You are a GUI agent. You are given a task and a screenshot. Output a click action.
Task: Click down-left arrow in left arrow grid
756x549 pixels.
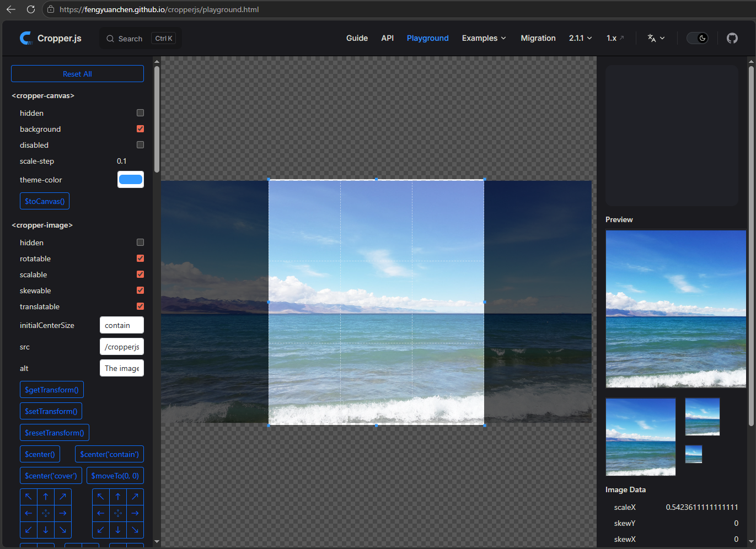pyautogui.click(x=29, y=530)
